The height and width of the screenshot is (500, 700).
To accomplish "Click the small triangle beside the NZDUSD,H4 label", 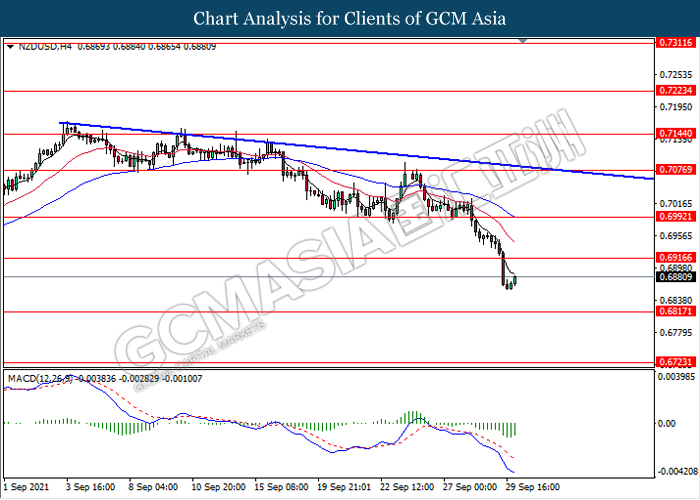I will (10, 46).
